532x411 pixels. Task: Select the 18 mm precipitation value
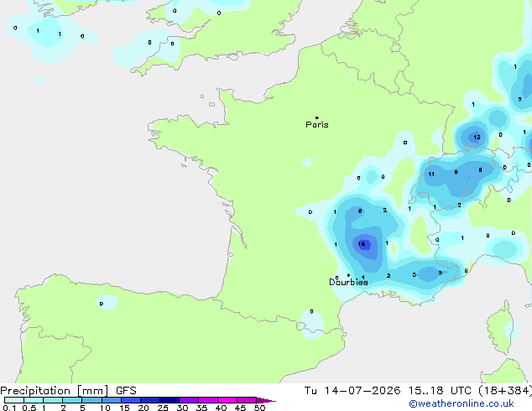point(362,244)
